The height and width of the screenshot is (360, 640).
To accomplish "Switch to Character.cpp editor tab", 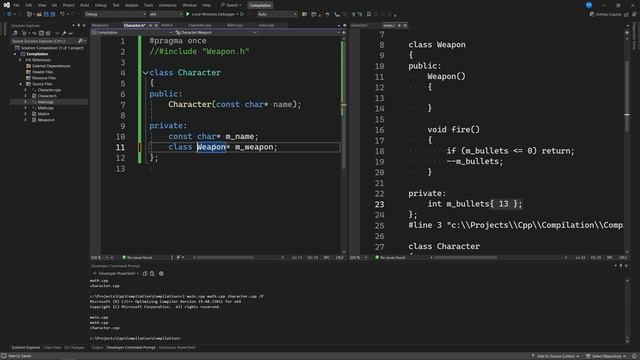I will click(x=200, y=25).
